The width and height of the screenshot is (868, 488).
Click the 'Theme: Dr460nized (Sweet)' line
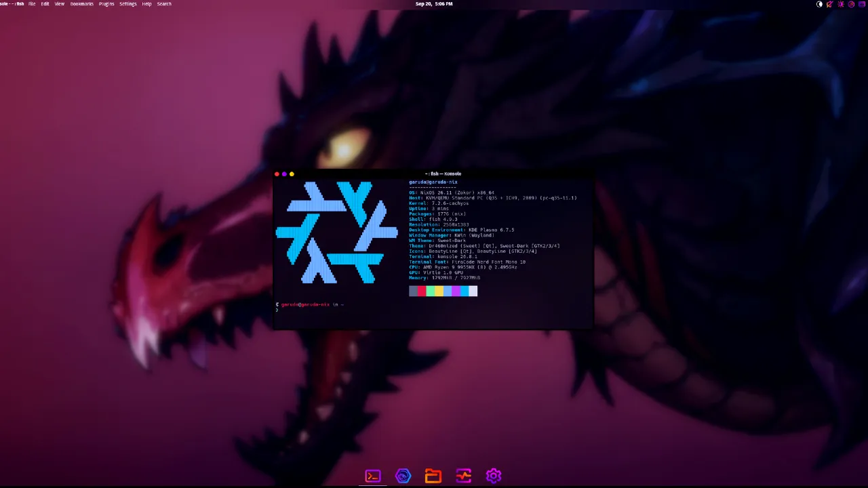484,246
